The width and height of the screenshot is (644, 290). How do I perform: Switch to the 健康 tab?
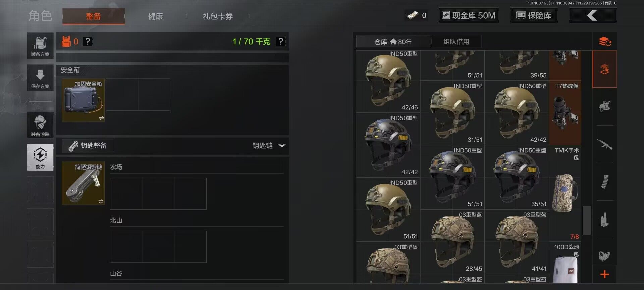click(x=156, y=16)
